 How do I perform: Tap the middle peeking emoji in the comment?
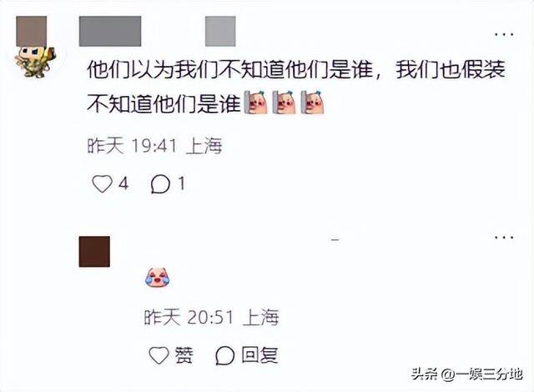coord(284,103)
